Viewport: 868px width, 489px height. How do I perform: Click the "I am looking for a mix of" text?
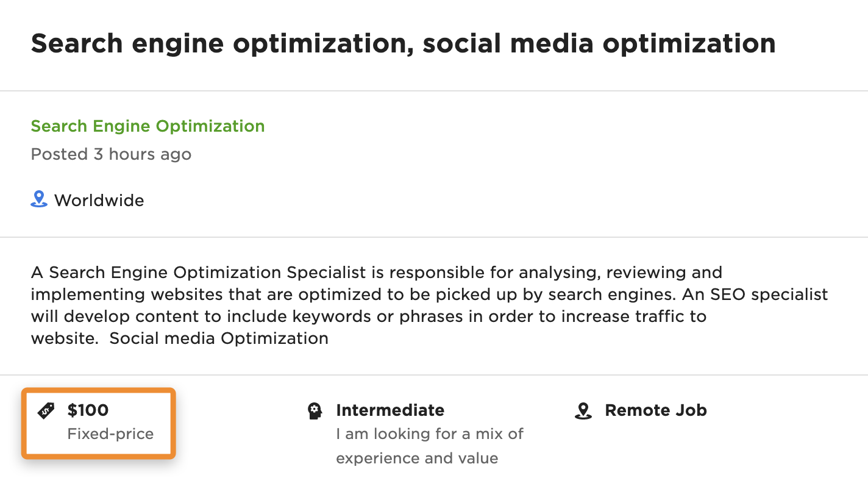430,434
